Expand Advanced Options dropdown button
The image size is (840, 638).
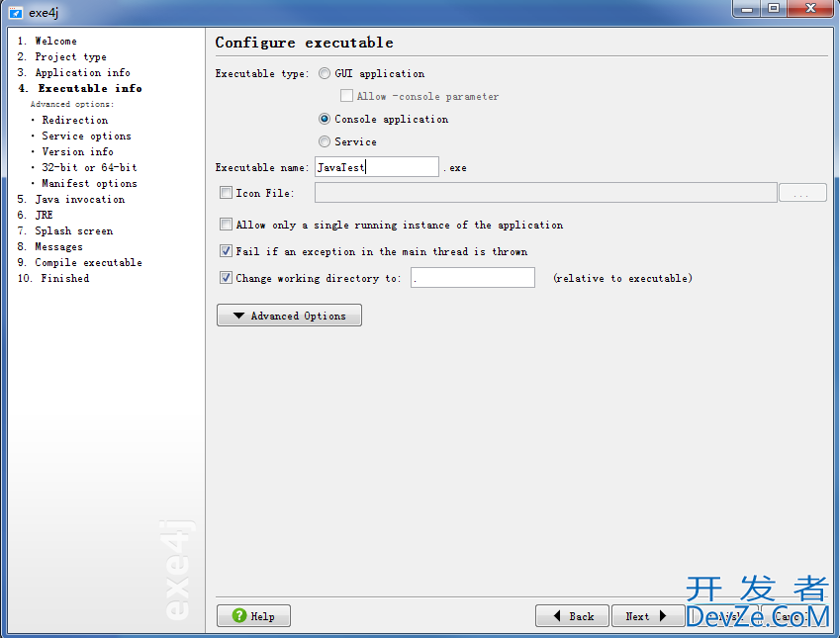(x=289, y=316)
